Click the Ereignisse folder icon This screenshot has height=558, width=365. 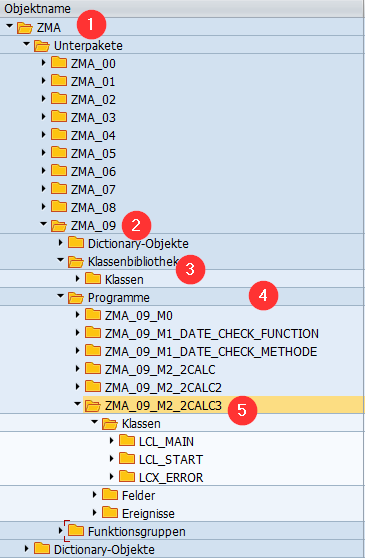(110, 512)
